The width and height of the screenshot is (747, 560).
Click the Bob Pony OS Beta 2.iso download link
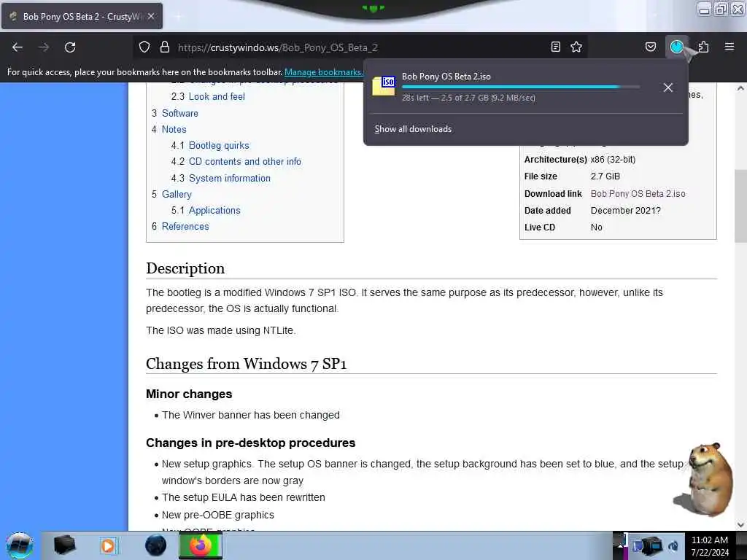(x=638, y=194)
